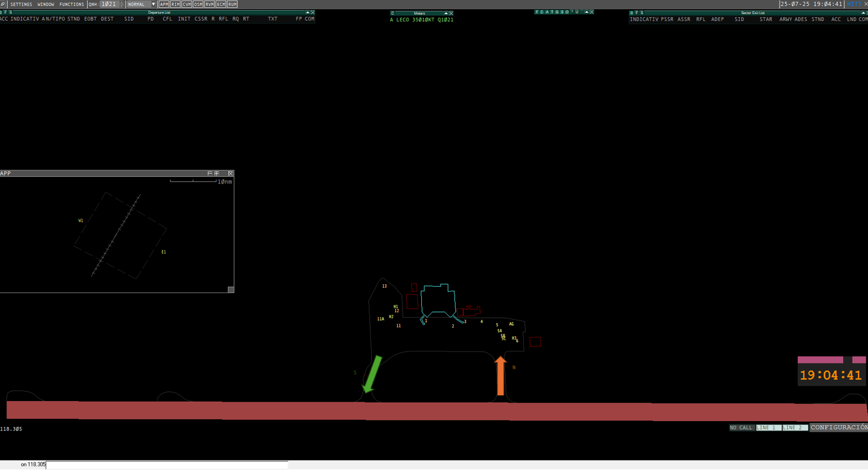Viewport: 868px width, 470px height.
Task: Click the ADEP column header
Action: [717, 19]
